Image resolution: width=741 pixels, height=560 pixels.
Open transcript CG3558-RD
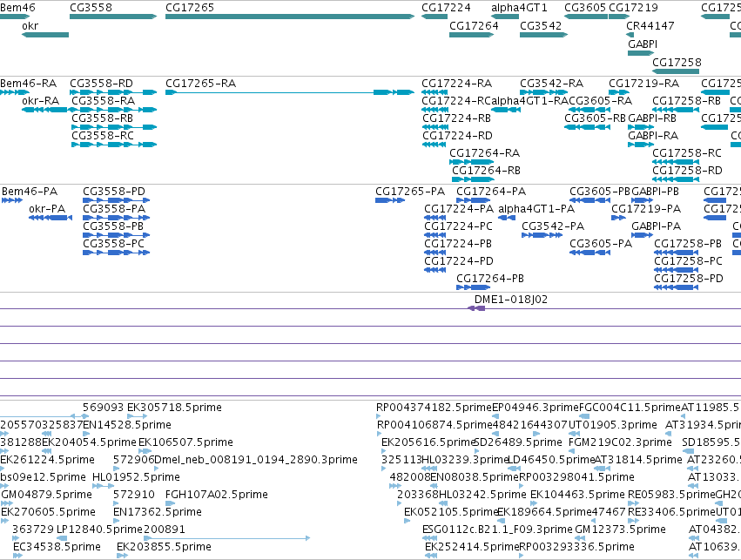tap(101, 84)
